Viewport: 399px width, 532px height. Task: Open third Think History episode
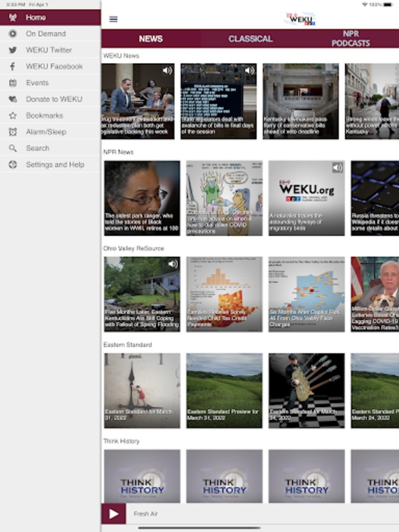coord(307,476)
